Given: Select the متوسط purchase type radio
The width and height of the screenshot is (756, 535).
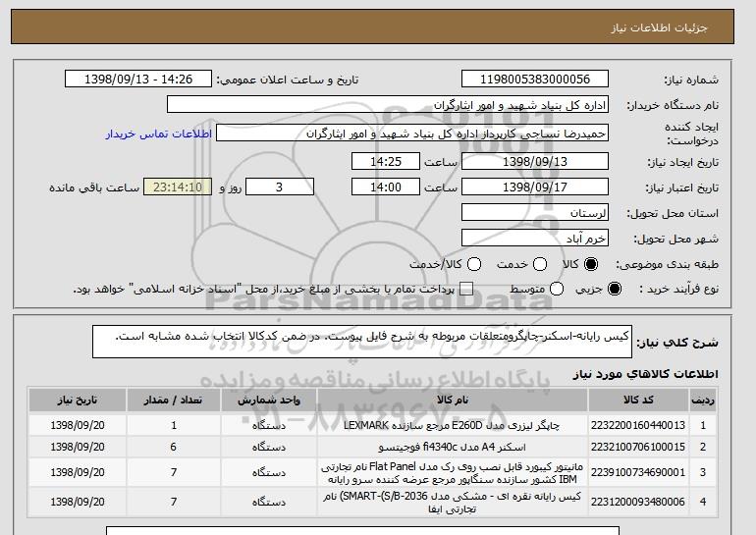Looking at the screenshot, I should (557, 290).
